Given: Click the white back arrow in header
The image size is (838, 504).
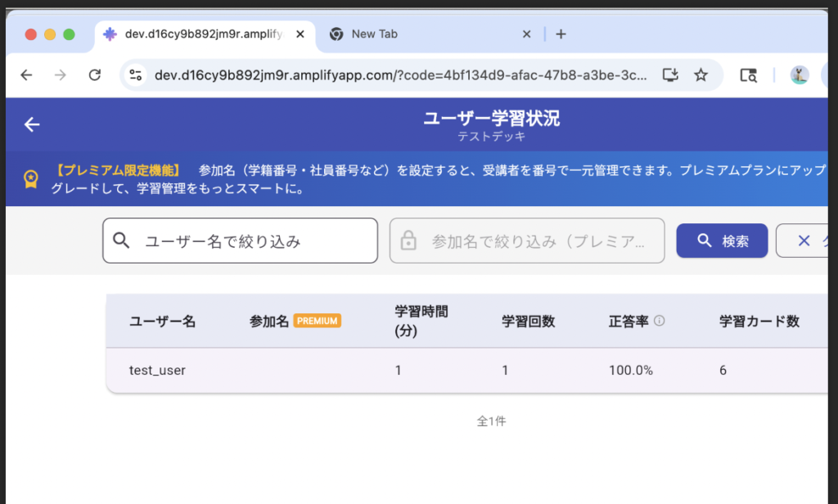Looking at the screenshot, I should tap(32, 124).
